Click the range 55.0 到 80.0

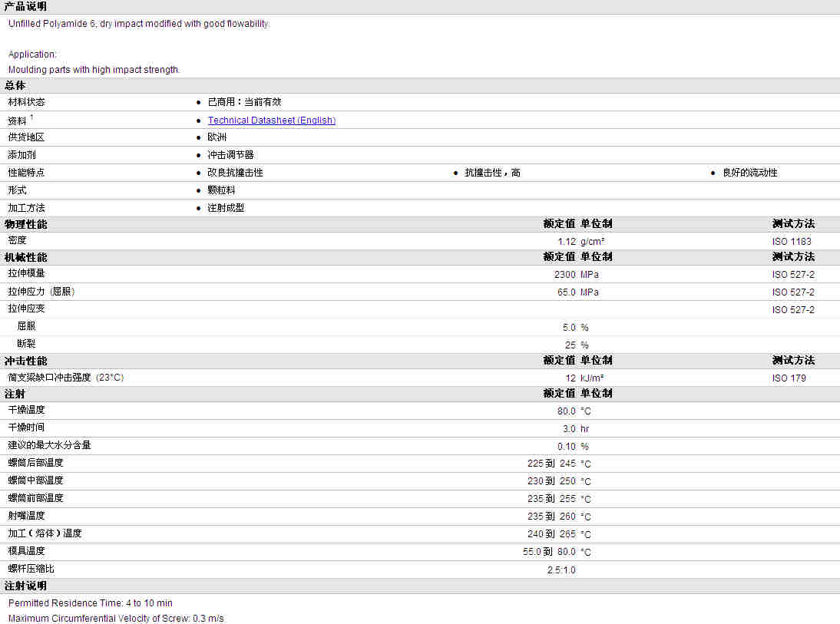pos(550,552)
